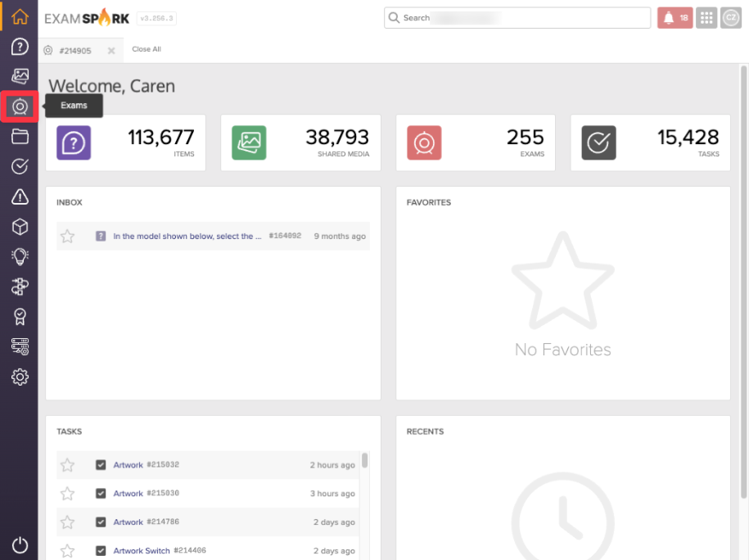This screenshot has height=560, width=749.
Task: Open the lightbulb icon in the sidebar
Action: [x=20, y=256]
